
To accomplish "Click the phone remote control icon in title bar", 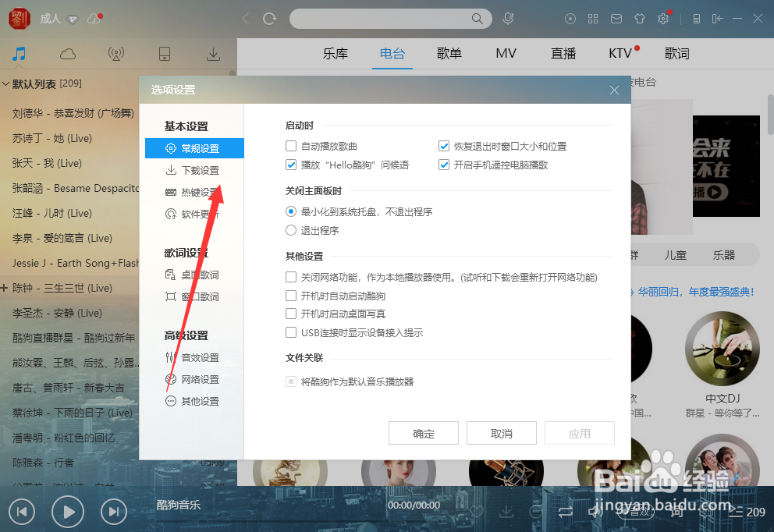I will click(697, 19).
